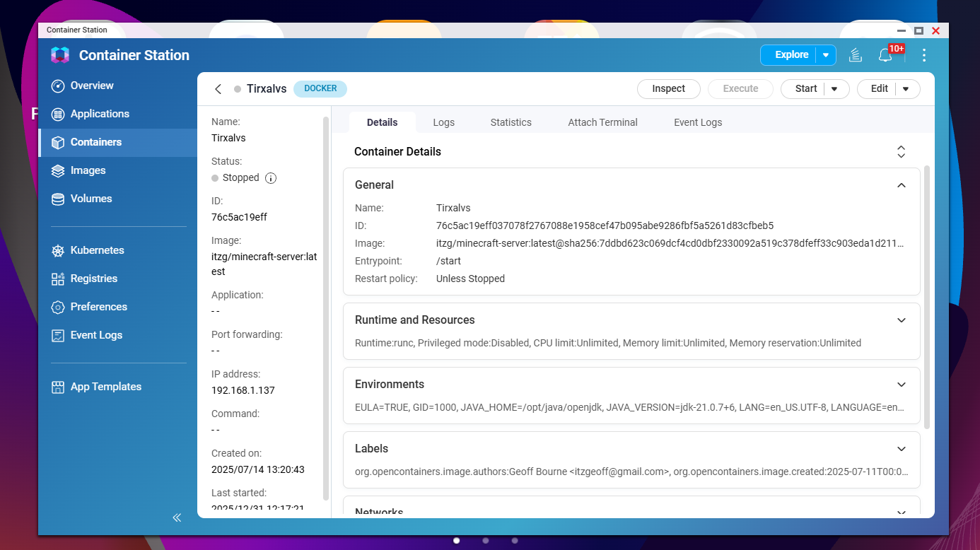Switch to the Attach Terminal tab
The height and width of the screenshot is (550, 980).
602,122
